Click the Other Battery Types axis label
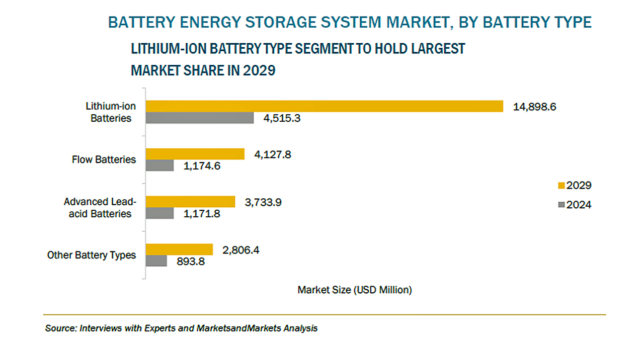The height and width of the screenshot is (337, 644). click(92, 255)
